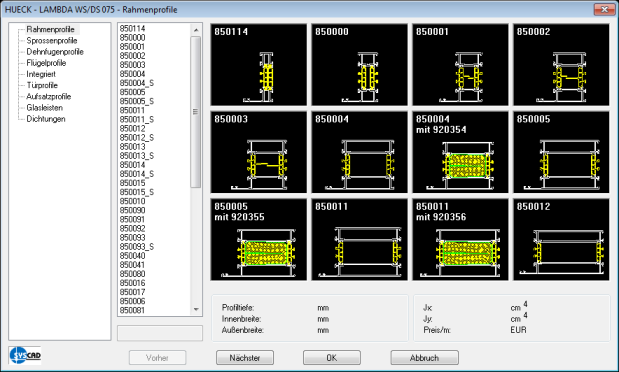Select list entry 850004_S
This screenshot has height=372, width=619.
tap(137, 83)
